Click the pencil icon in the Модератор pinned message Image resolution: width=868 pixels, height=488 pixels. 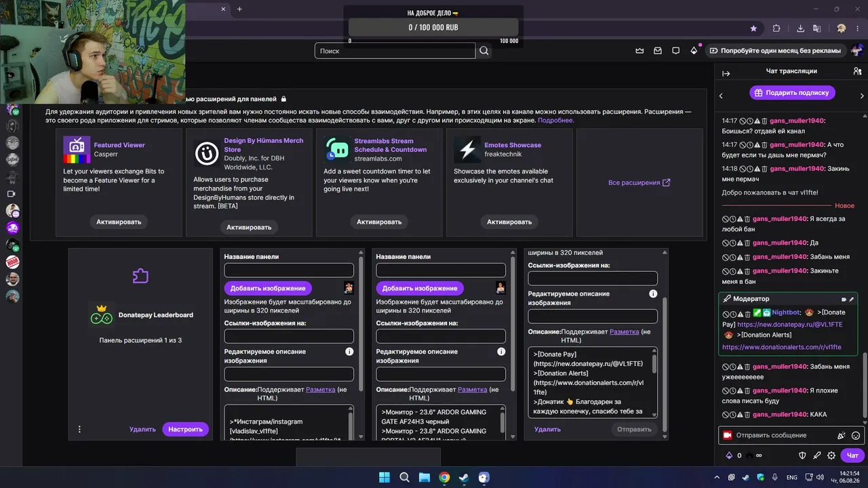click(852, 299)
